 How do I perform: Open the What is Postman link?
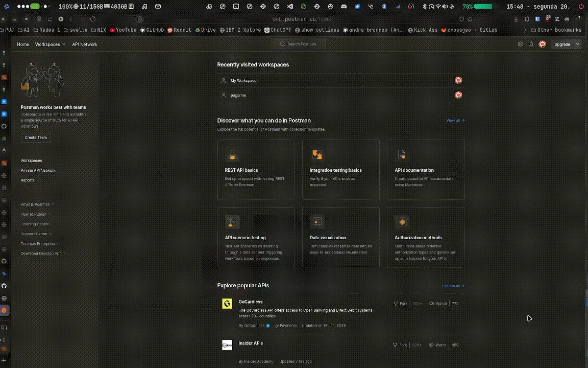[36, 204]
